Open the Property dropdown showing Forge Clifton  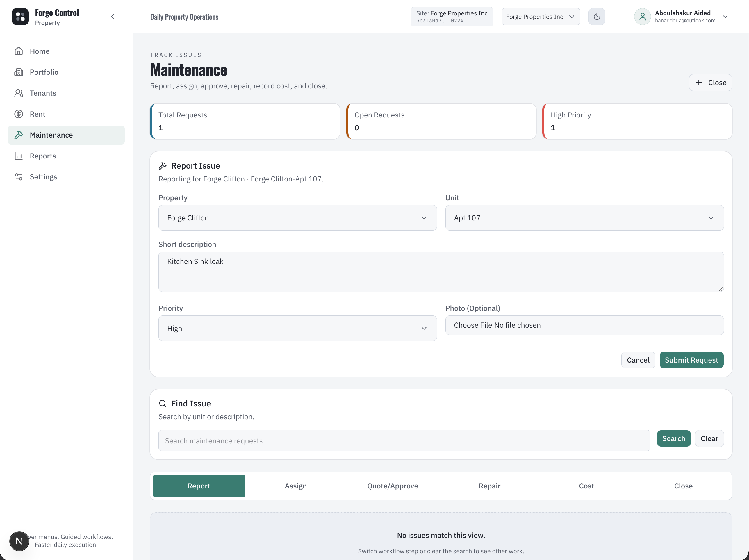[x=298, y=218]
